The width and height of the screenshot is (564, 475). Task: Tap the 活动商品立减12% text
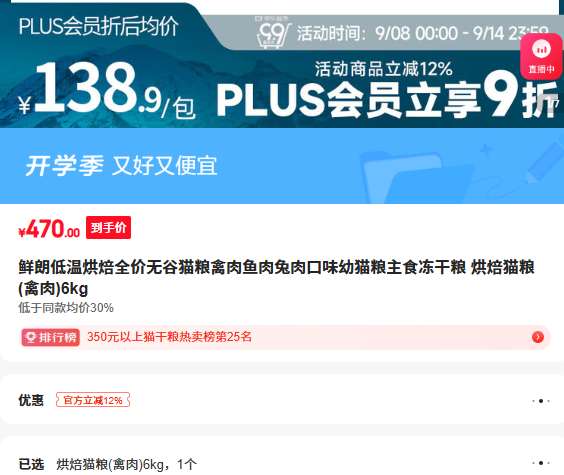[383, 69]
